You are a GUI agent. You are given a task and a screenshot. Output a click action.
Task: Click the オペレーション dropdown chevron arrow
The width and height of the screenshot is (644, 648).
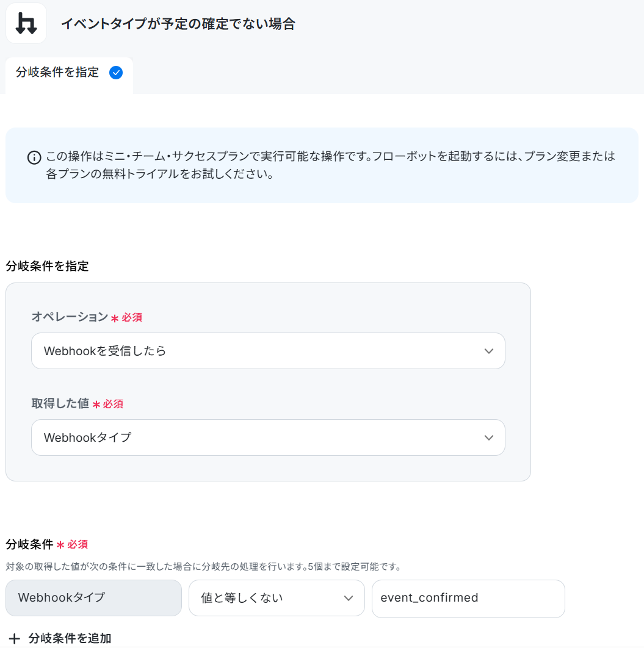click(x=488, y=351)
